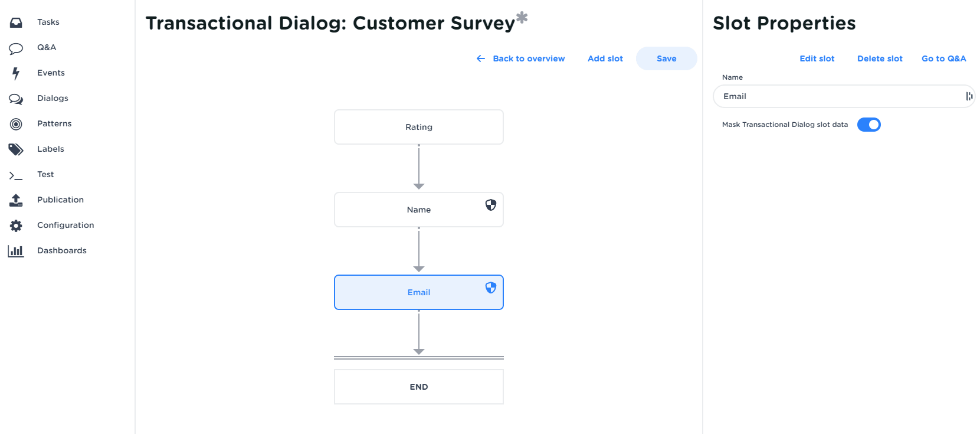980x434 pixels.
Task: Click the shield icon on Name slot
Action: [491, 205]
